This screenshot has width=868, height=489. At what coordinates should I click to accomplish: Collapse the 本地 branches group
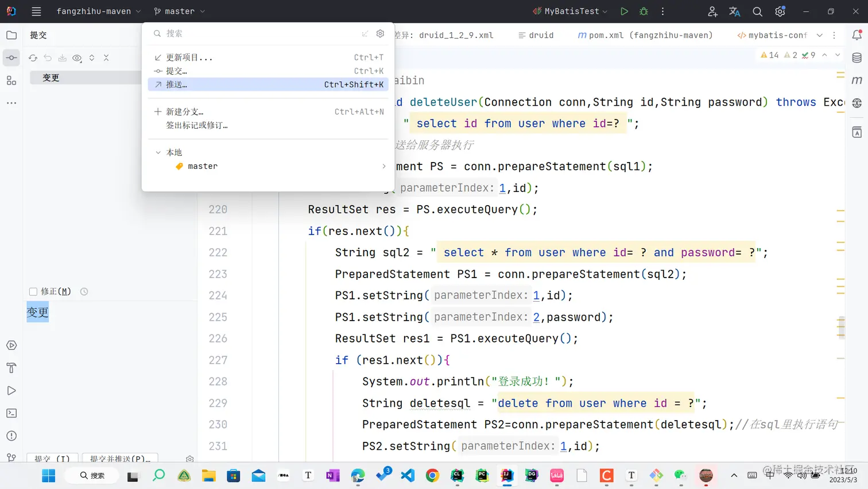(158, 152)
